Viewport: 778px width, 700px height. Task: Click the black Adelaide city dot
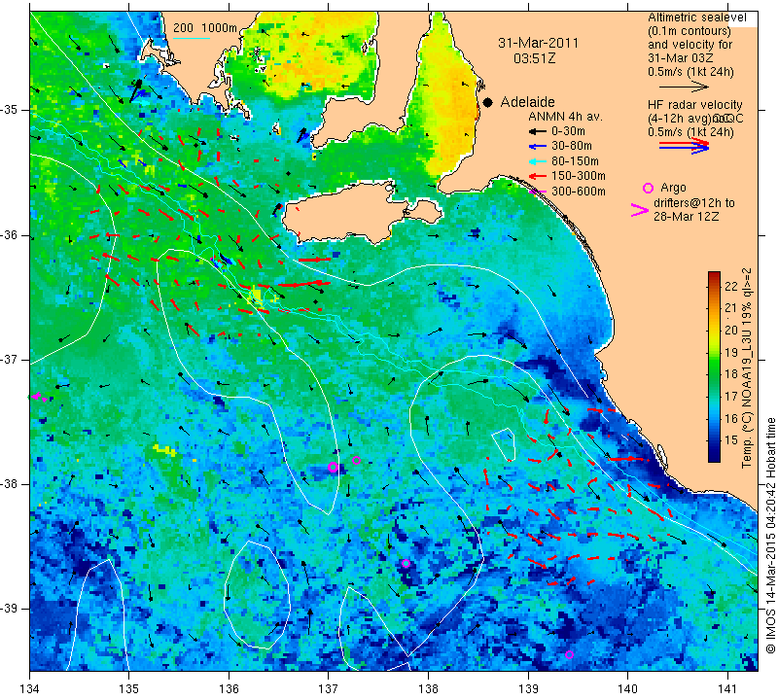point(488,102)
